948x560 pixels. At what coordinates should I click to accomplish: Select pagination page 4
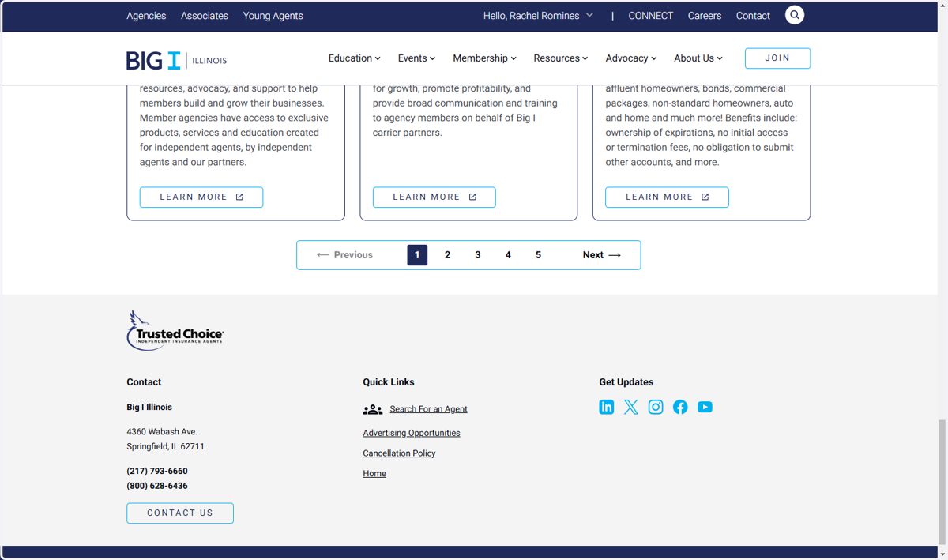[x=508, y=255]
